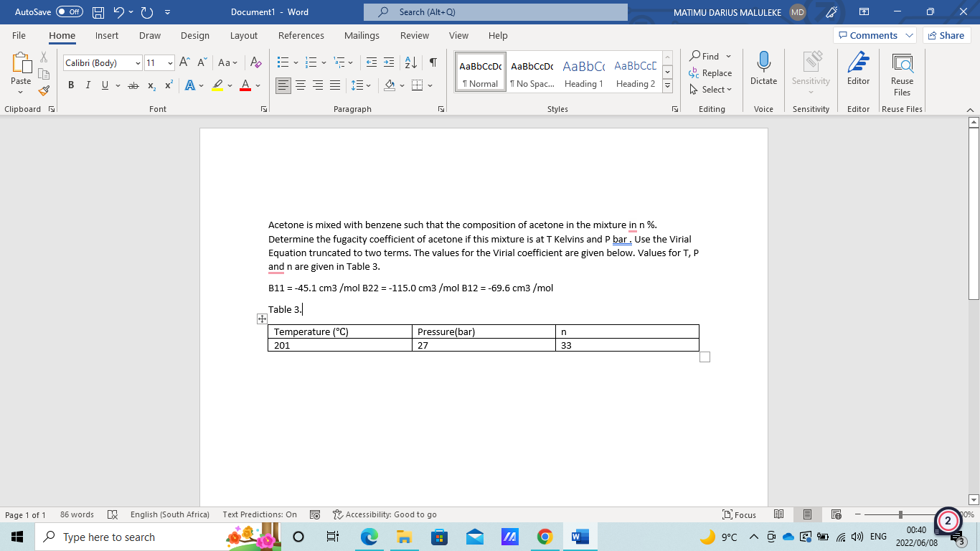Toggle strikethrough formatting
This screenshot has height=551, width=980.
(x=133, y=85)
